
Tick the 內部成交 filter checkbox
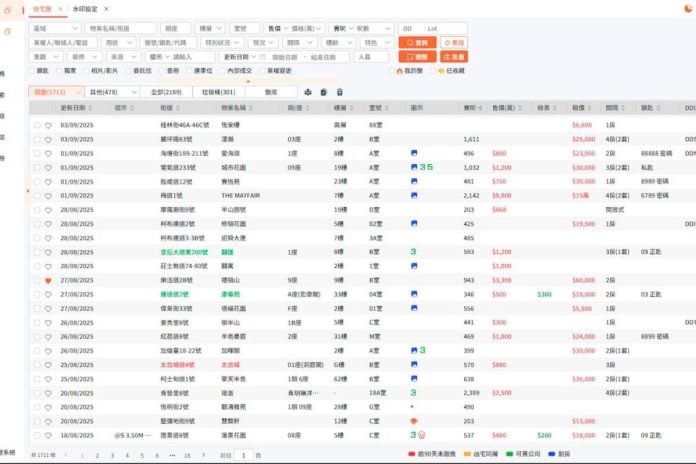[x=223, y=71]
